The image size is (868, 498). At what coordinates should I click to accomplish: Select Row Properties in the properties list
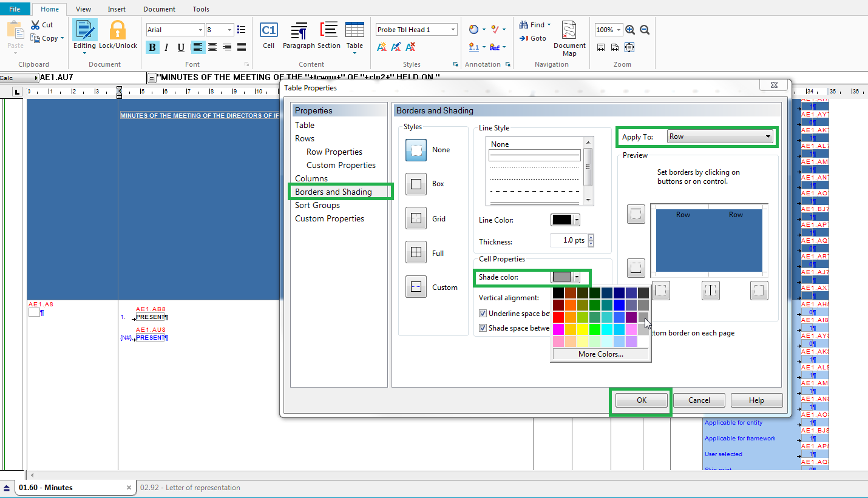334,152
